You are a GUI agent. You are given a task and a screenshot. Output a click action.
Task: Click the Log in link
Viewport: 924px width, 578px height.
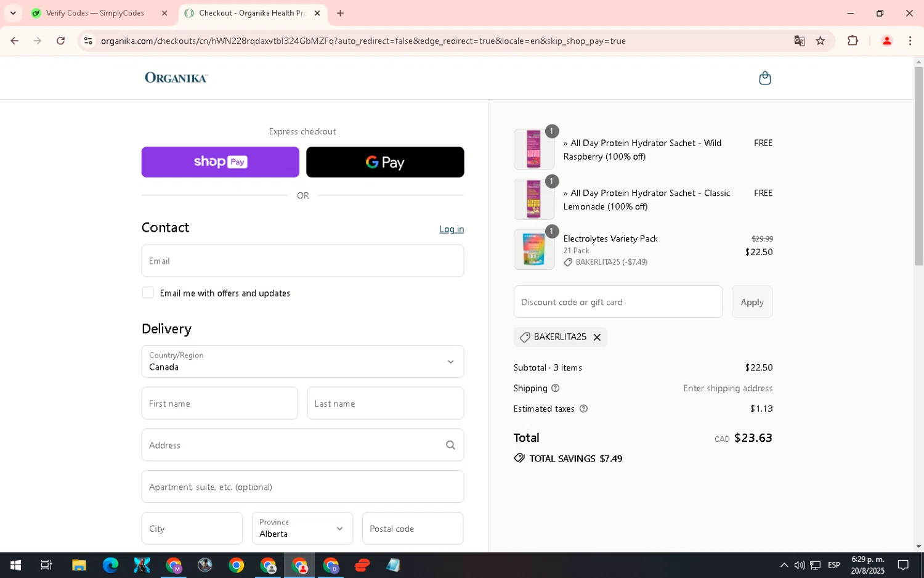452,229
